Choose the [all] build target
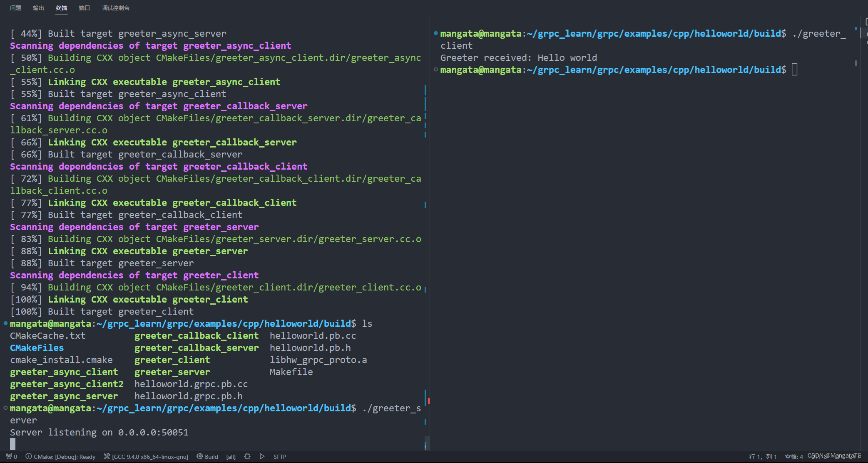868x463 pixels. tap(231, 456)
